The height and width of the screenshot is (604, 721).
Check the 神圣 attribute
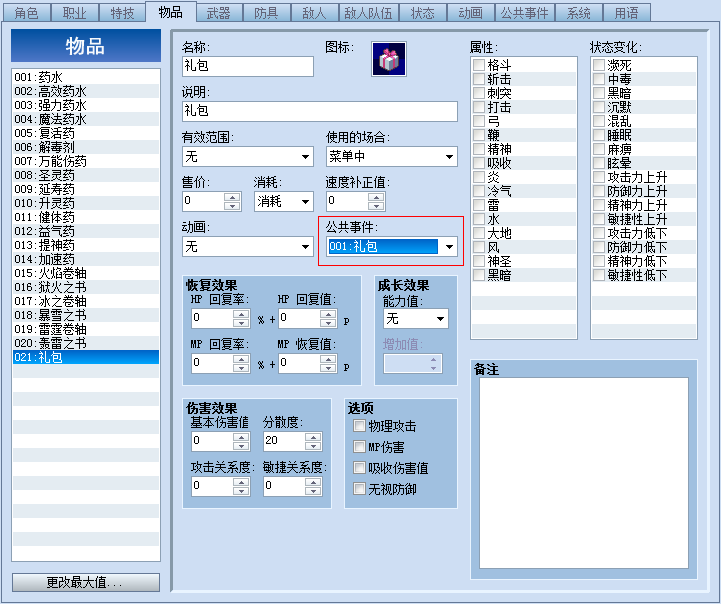479,261
